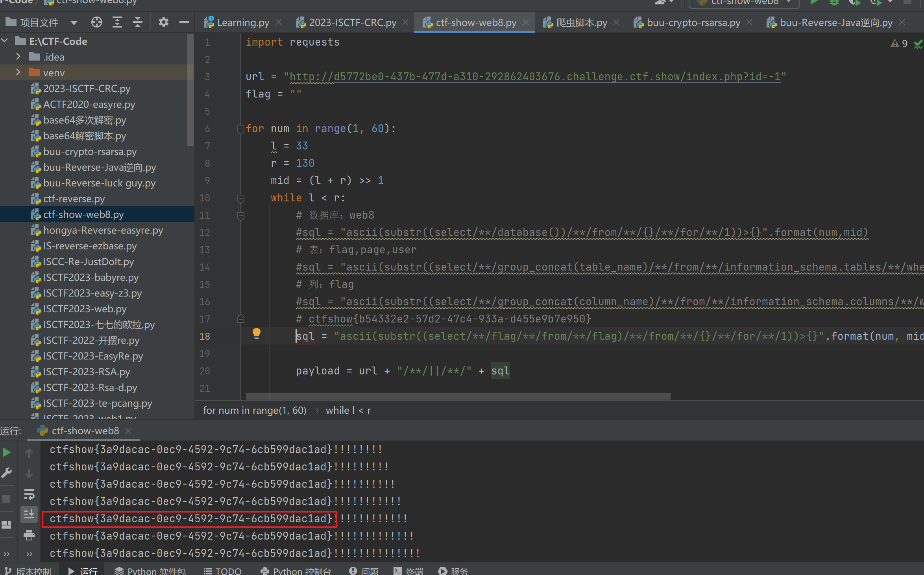Open the challenge URL link in code
This screenshot has height=575, width=924.
click(x=534, y=77)
